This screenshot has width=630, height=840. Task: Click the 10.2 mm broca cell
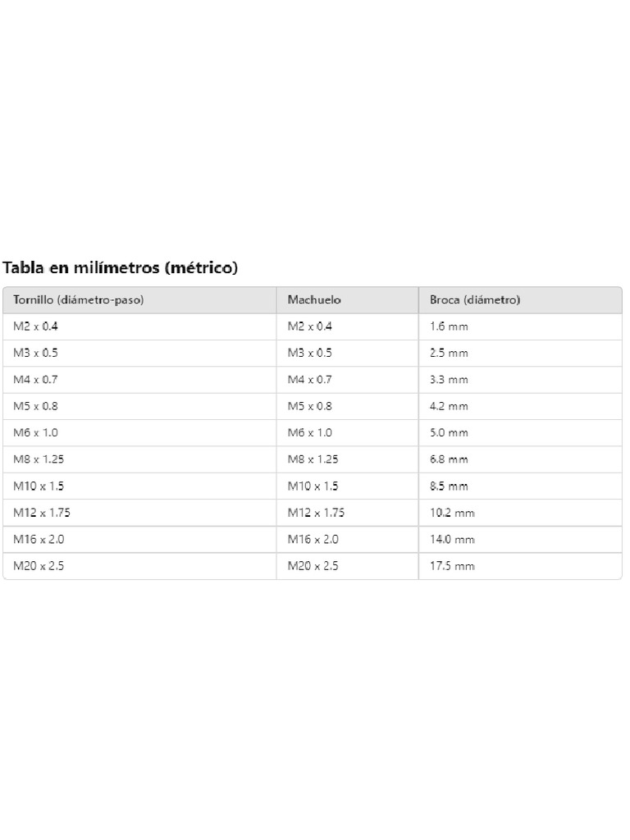[452, 513]
